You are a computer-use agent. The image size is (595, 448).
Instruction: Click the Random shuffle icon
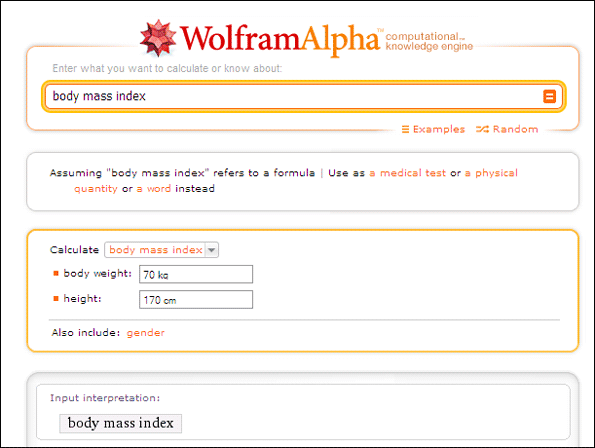[x=482, y=129]
